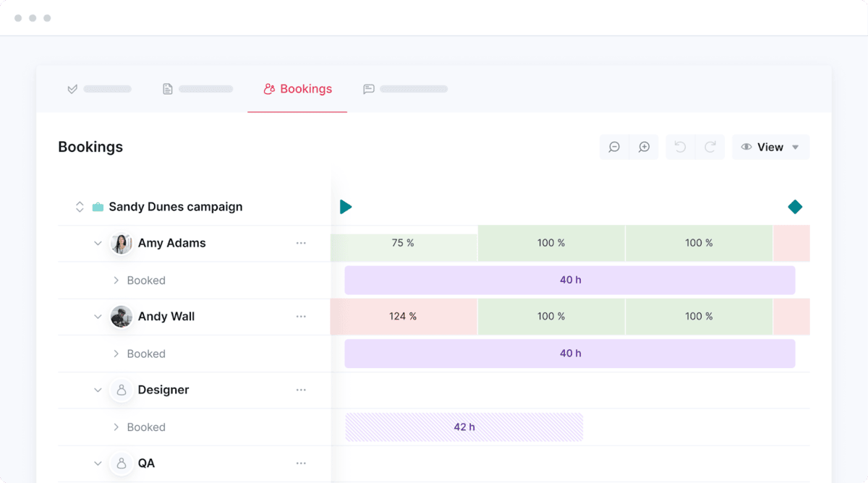
Task: Click the chat bubble tab icon
Action: pyautogui.click(x=369, y=88)
